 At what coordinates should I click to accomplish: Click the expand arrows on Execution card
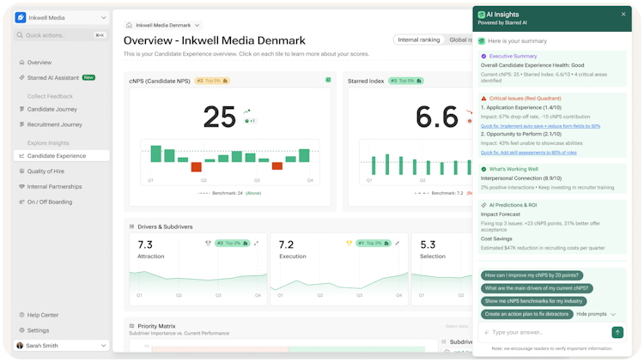[398, 243]
